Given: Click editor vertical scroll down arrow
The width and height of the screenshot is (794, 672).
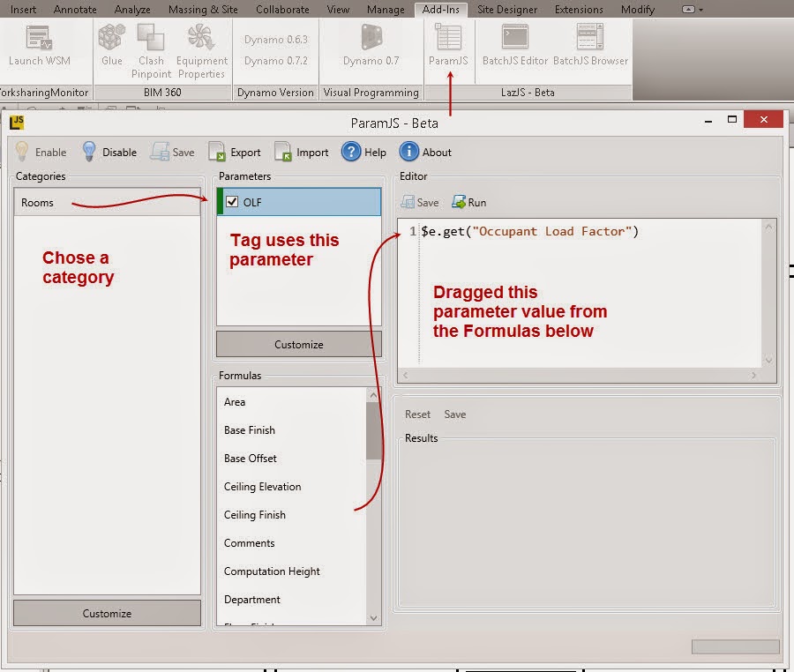Looking at the screenshot, I should click(768, 361).
